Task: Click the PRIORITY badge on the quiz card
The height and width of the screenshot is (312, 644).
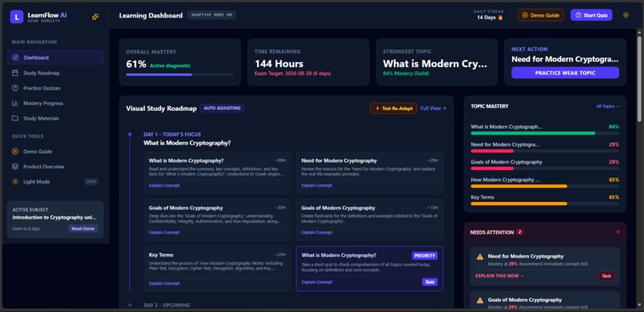Action: (x=425, y=256)
